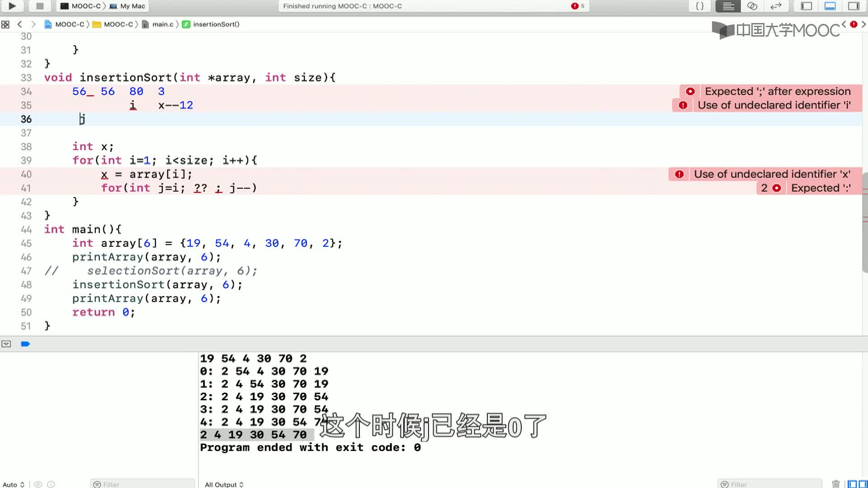Click the 'int x;' statement on line 38

[93, 147]
